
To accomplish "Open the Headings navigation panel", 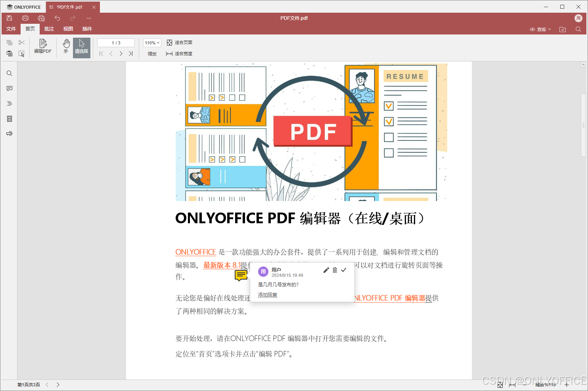I will [x=10, y=103].
